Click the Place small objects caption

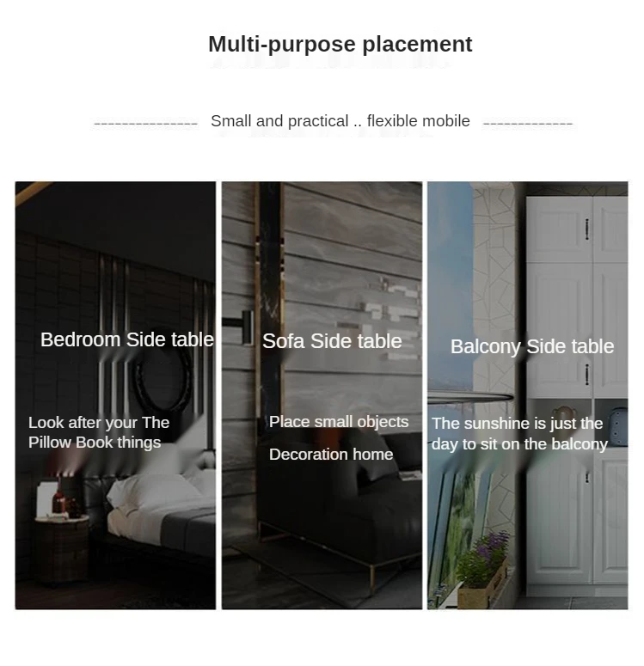[339, 422]
